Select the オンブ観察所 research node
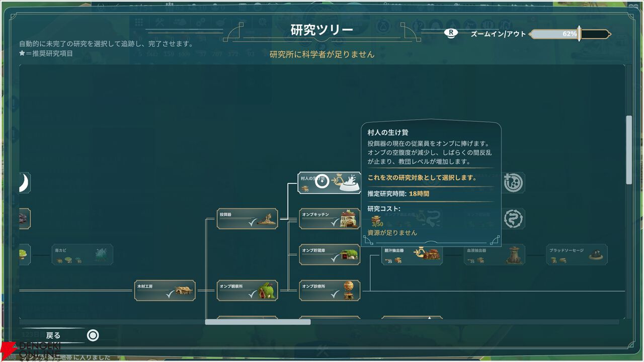Image resolution: width=644 pixels, height=362 pixels. pyautogui.click(x=247, y=291)
